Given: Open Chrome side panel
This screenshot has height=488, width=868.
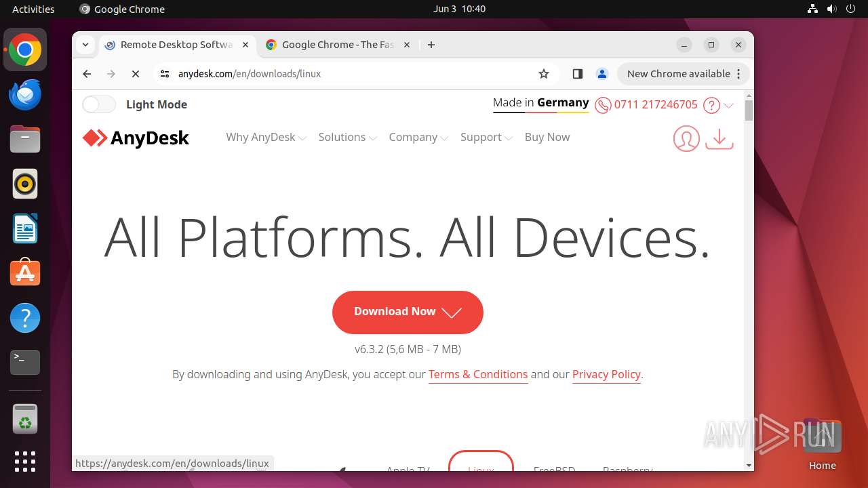Looking at the screenshot, I should (x=578, y=74).
